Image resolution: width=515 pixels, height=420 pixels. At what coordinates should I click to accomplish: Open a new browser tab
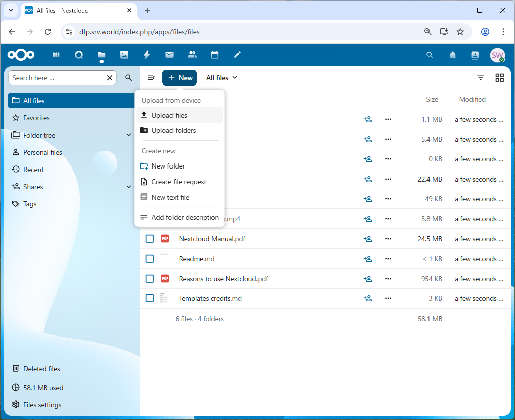(x=147, y=10)
